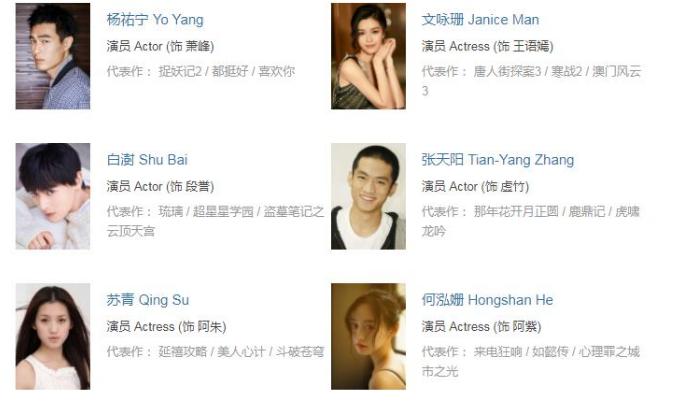Select the role text 演员 Actress (饰 阿朱)
The height and width of the screenshot is (413, 677).
(x=167, y=327)
